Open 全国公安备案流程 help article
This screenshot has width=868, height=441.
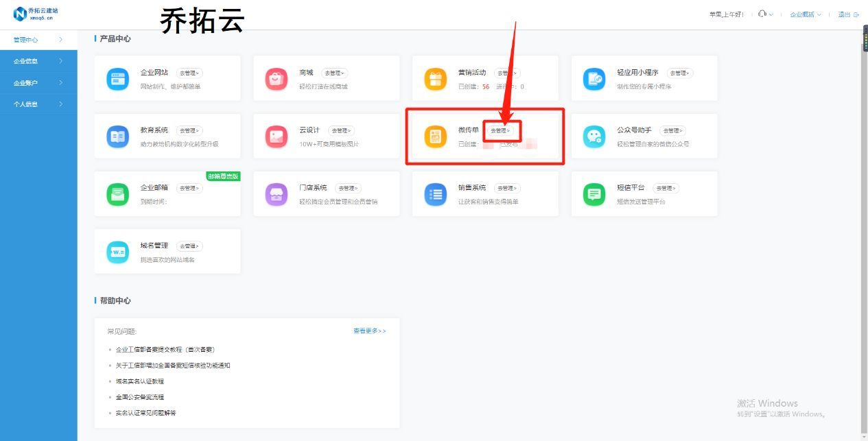139,397
